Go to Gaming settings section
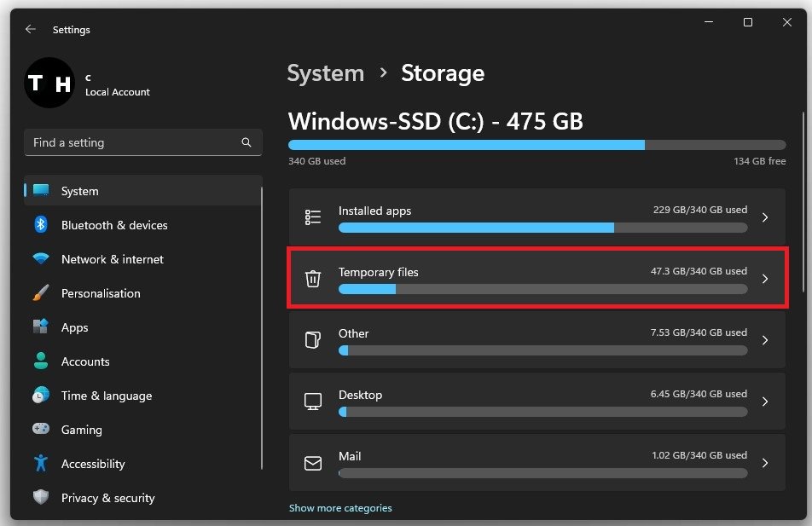The image size is (812, 526). 81,430
